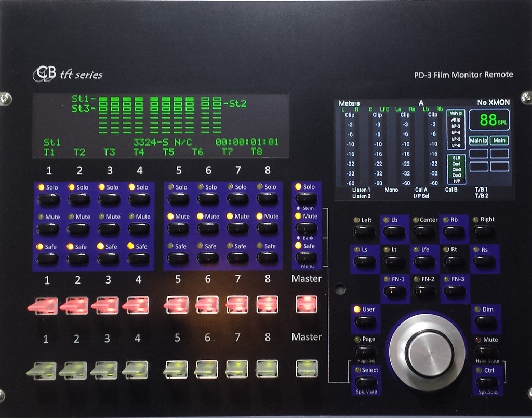Click the Ctrl (Spk.Solo) button
532x418 pixels.
pos(486,382)
